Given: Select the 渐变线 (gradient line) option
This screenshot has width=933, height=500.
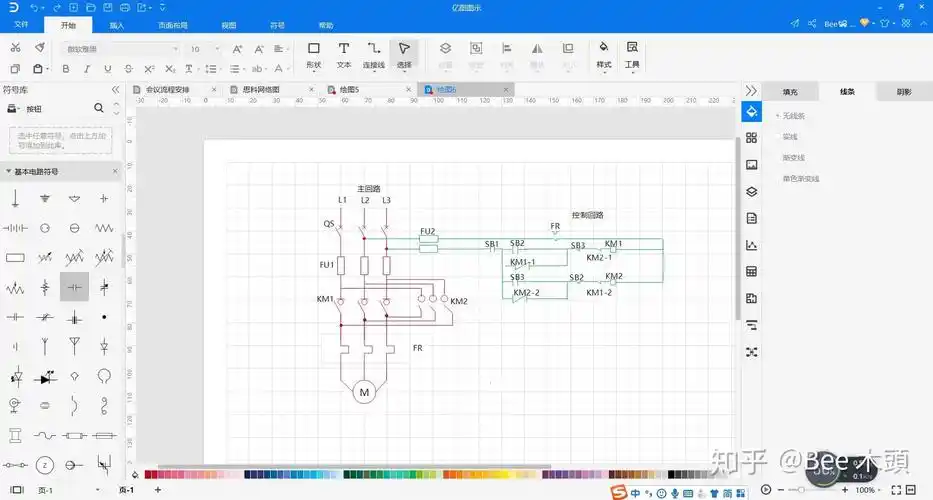Looking at the screenshot, I should click(793, 158).
